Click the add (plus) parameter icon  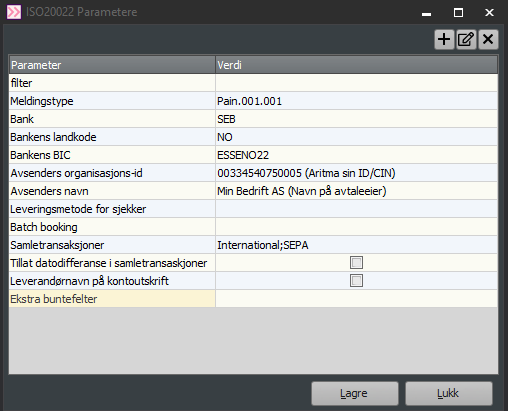(x=444, y=39)
